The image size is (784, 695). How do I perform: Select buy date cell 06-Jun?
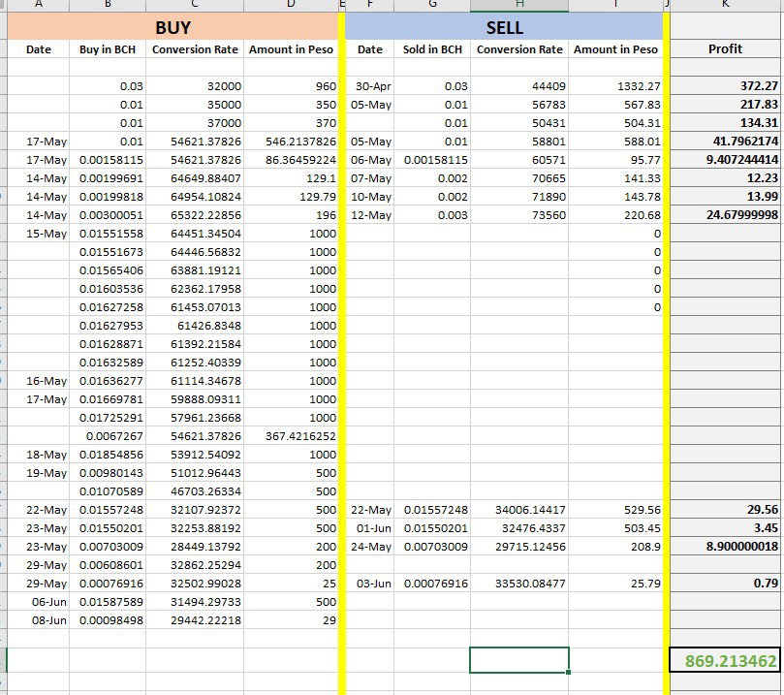pos(39,602)
